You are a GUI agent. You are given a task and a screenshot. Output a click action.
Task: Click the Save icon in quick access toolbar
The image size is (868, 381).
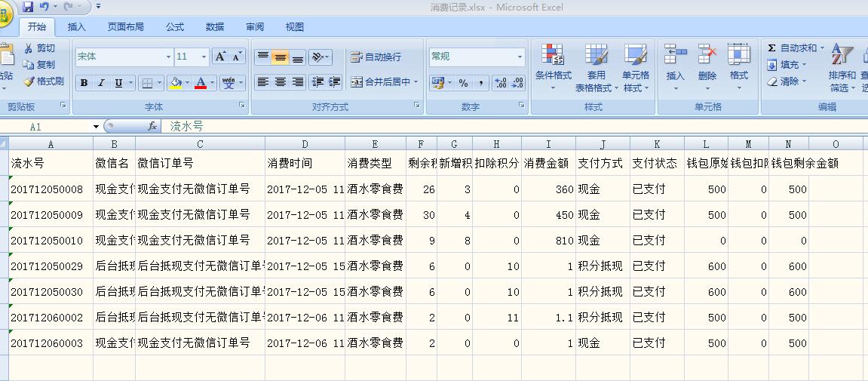click(28, 8)
